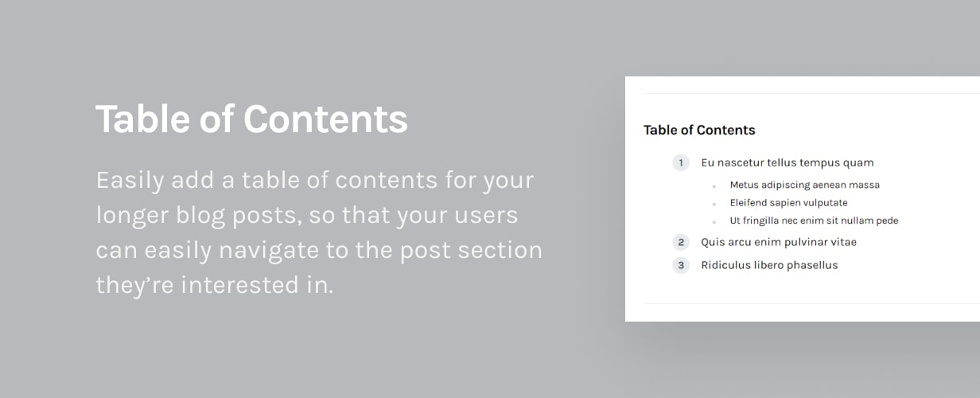
Task: Click 'can easily navigate to the post section' line
Action: coord(319,250)
